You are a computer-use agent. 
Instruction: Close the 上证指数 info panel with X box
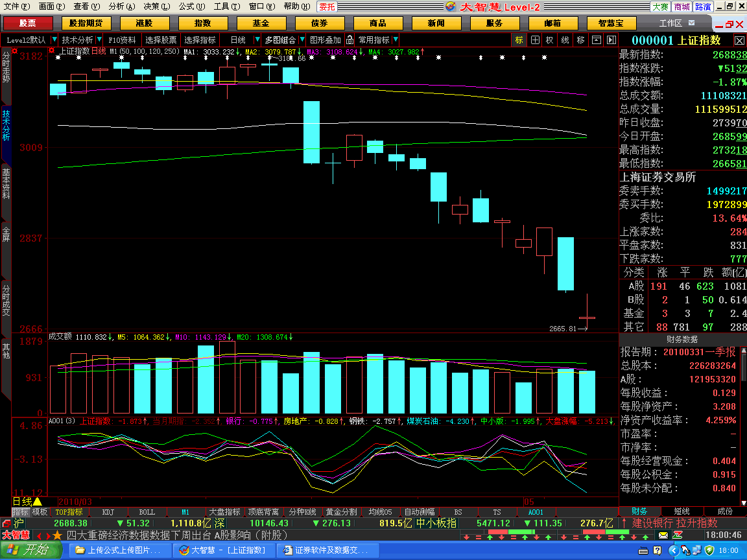pos(739,40)
